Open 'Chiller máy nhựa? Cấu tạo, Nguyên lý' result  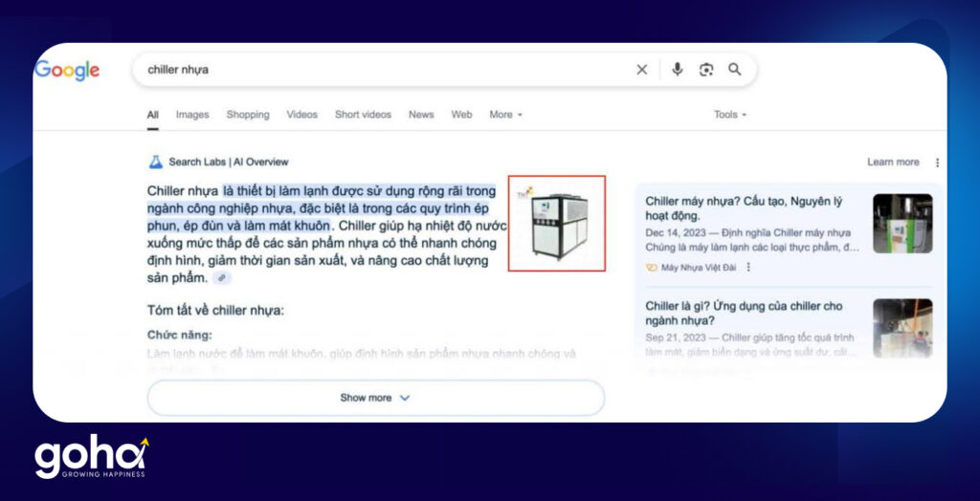tap(745, 208)
